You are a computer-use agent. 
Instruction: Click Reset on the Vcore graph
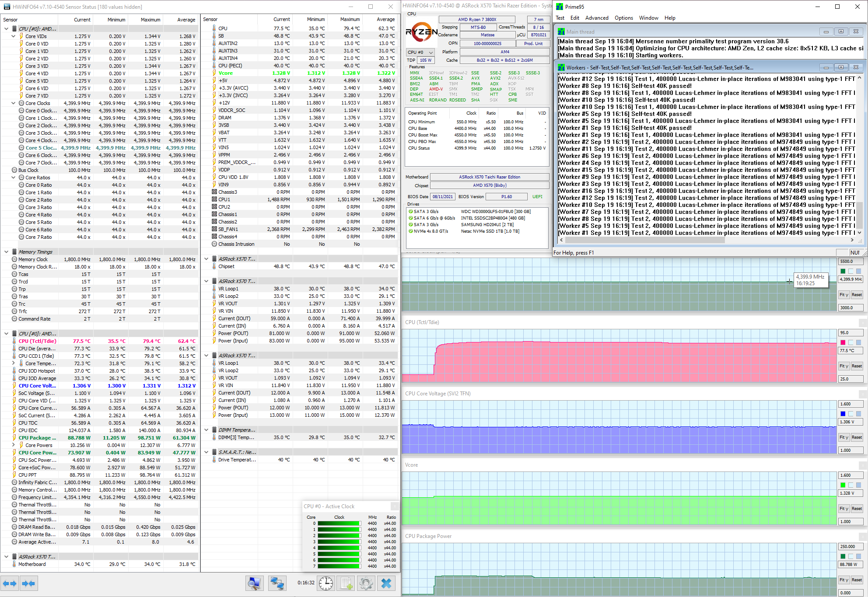856,509
